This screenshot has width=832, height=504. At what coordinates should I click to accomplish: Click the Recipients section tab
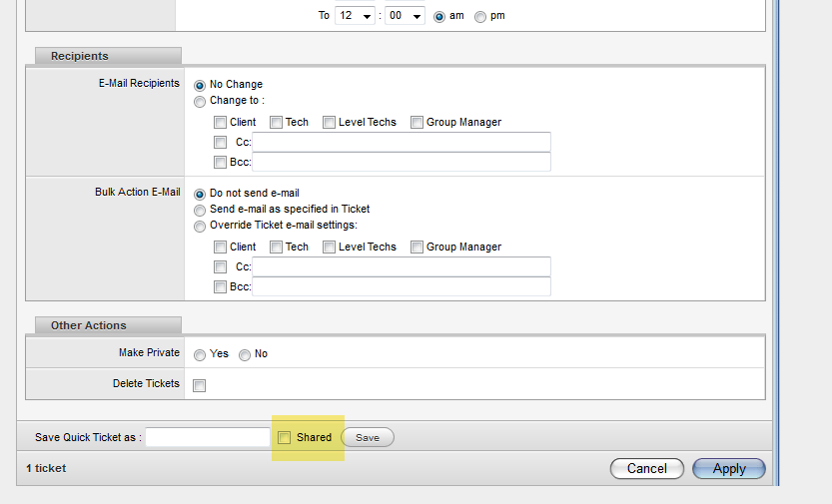[108, 56]
